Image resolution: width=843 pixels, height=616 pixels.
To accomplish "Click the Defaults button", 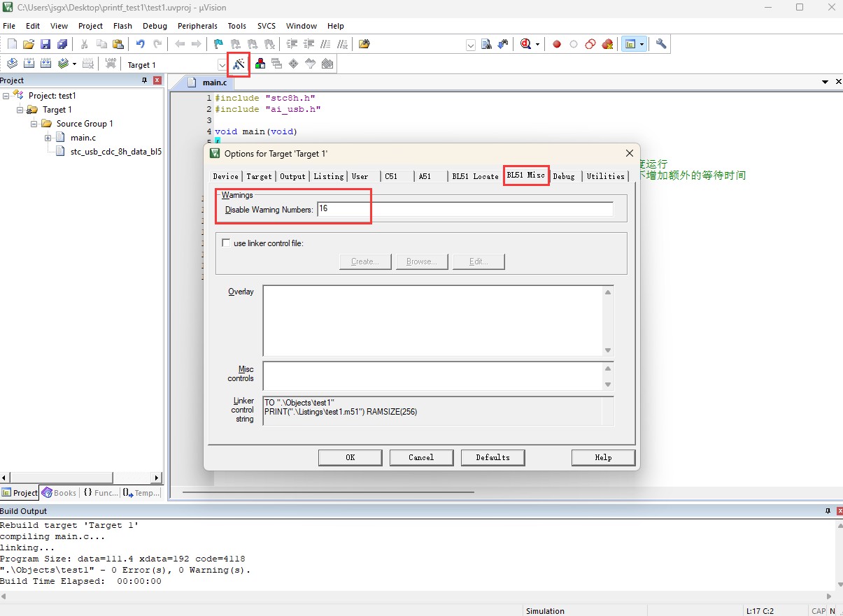I will (493, 457).
